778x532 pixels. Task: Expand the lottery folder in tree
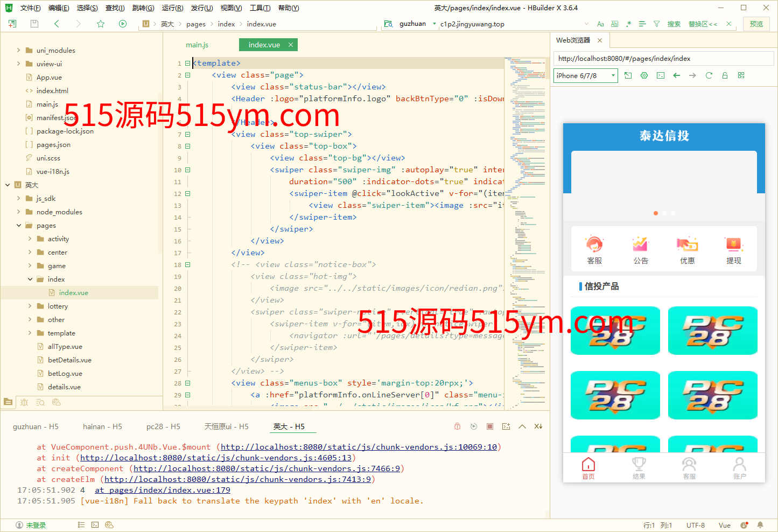pos(30,306)
